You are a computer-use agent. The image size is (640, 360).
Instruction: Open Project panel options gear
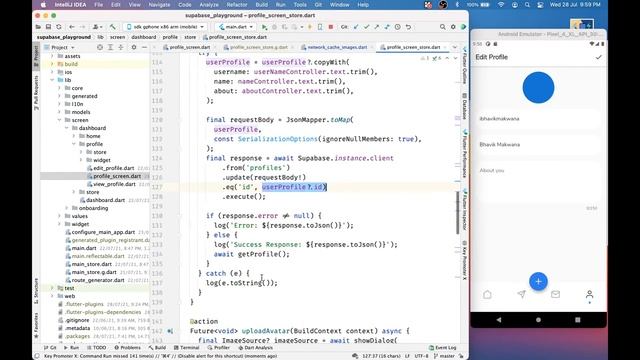[134, 47]
